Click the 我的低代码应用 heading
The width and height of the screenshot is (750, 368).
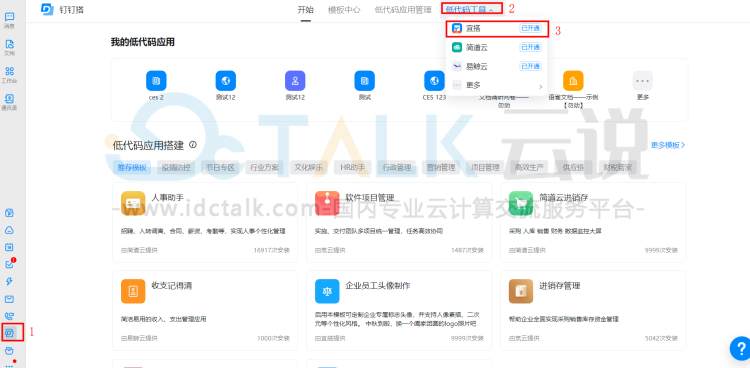pos(143,43)
